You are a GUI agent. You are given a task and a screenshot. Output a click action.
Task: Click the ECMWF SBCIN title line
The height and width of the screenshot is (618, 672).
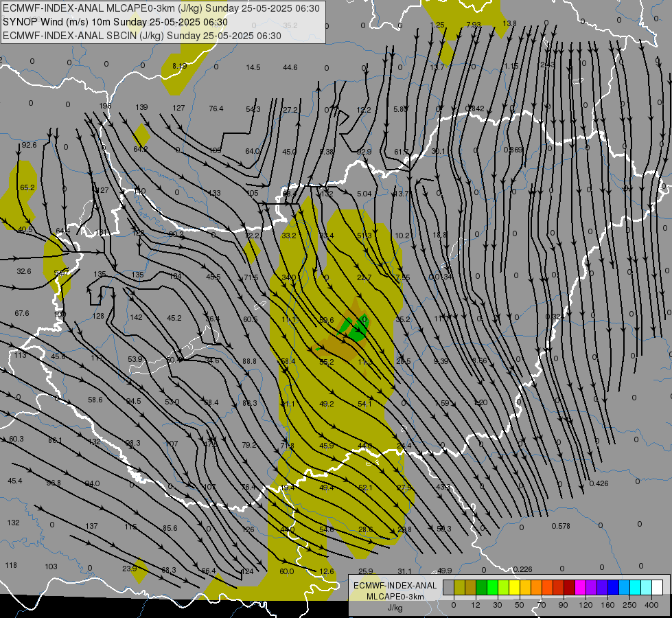click(142, 36)
